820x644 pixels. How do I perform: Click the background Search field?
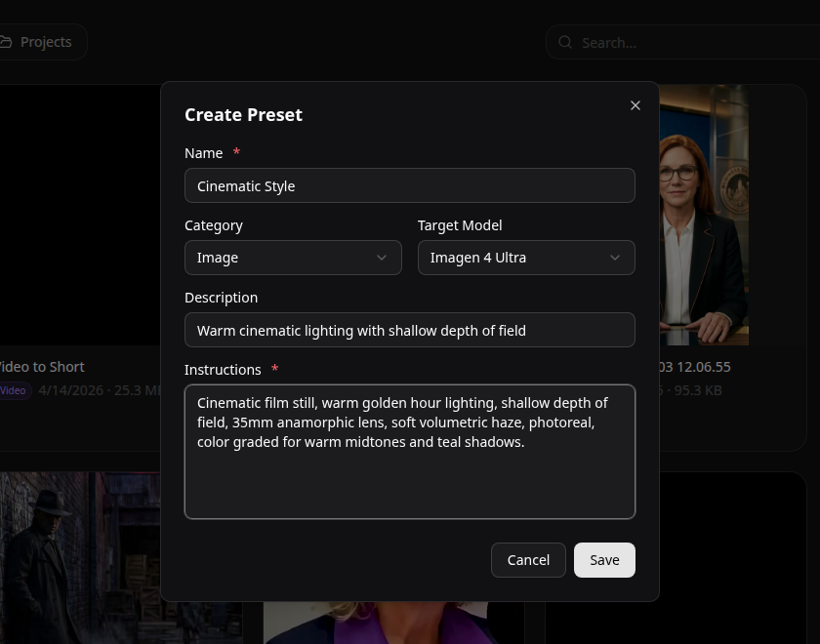(682, 42)
